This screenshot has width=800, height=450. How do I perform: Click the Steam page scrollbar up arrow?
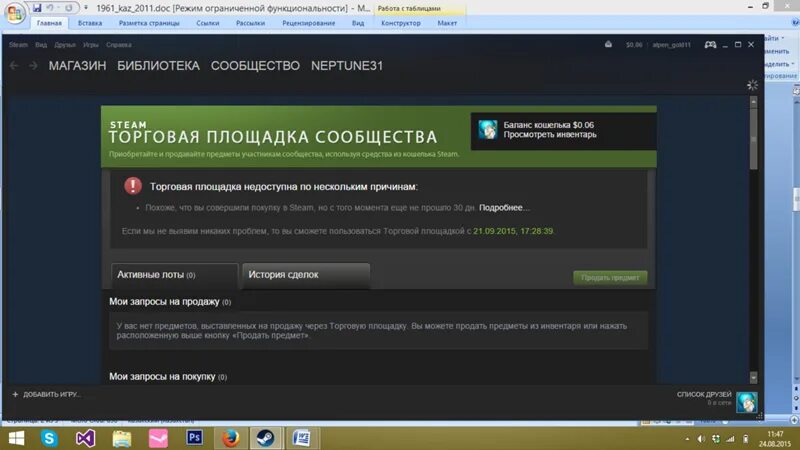[x=754, y=102]
